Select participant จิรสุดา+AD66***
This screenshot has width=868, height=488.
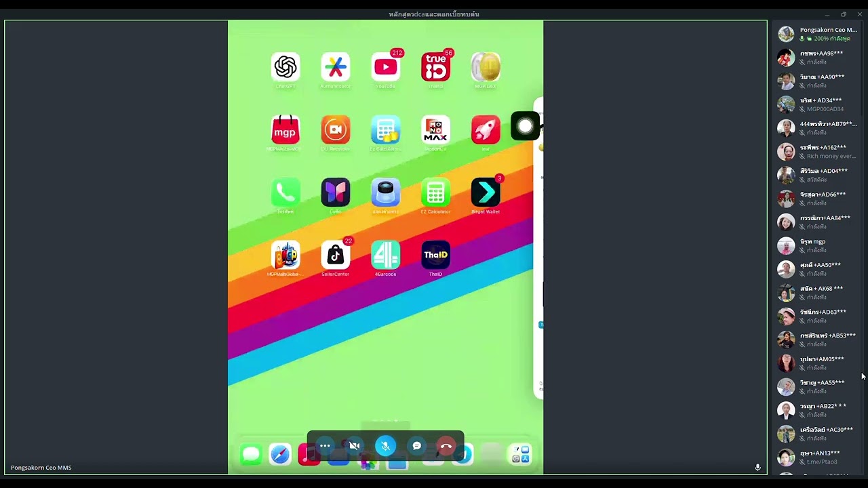point(818,199)
